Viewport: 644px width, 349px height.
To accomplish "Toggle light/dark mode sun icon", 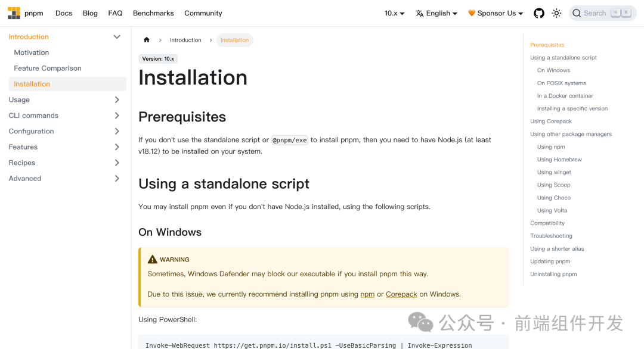I will (556, 13).
